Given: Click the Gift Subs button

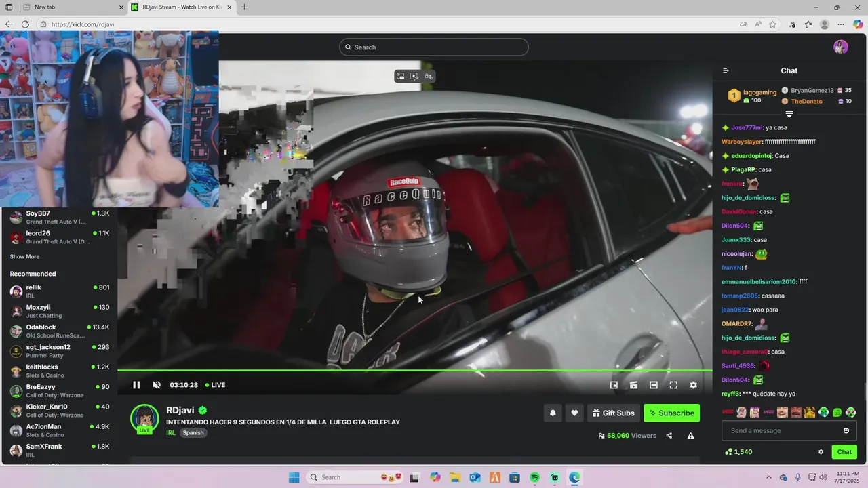Looking at the screenshot, I should click(x=613, y=413).
